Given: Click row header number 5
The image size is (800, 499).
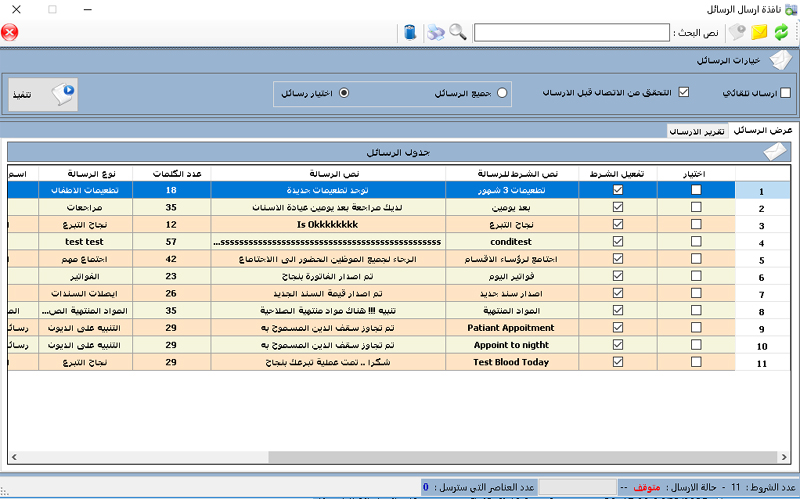Looking at the screenshot, I should pos(763,260).
